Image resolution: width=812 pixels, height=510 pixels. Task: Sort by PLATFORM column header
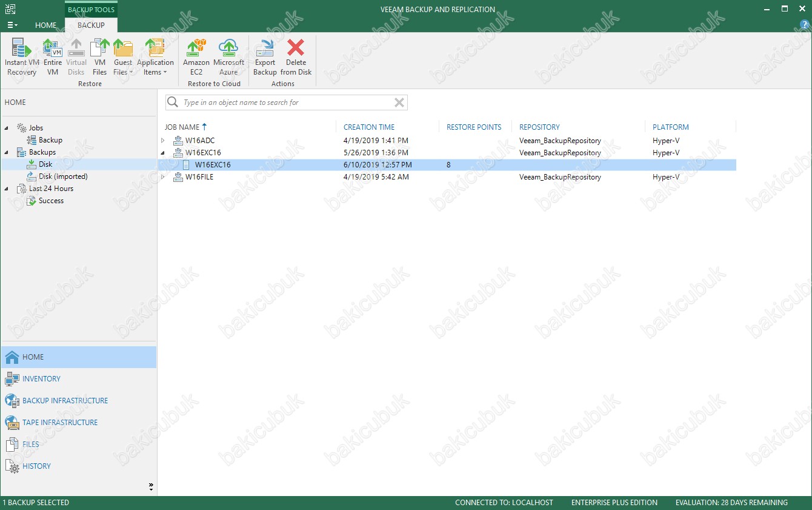(671, 127)
